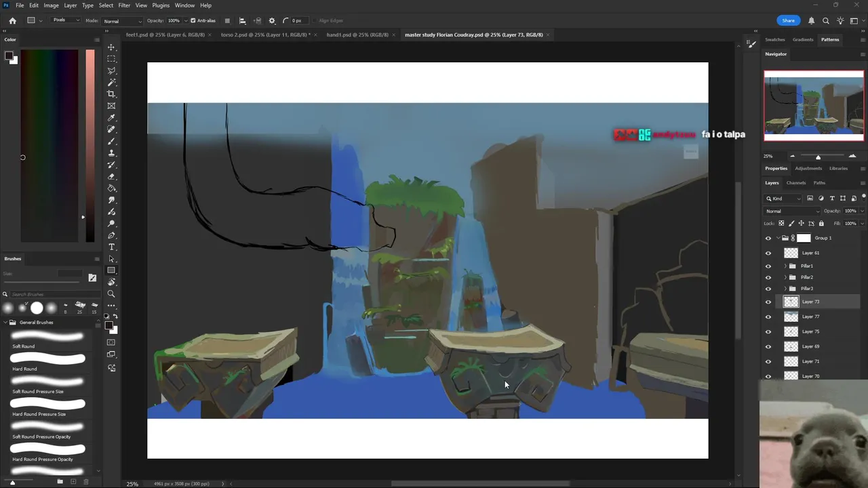Toggle Quick Mask mode icon

(x=111, y=343)
